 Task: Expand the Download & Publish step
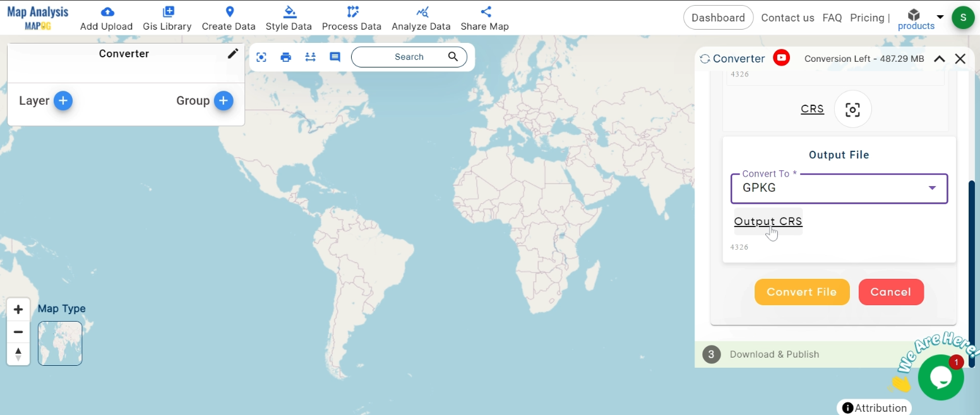[x=774, y=354]
